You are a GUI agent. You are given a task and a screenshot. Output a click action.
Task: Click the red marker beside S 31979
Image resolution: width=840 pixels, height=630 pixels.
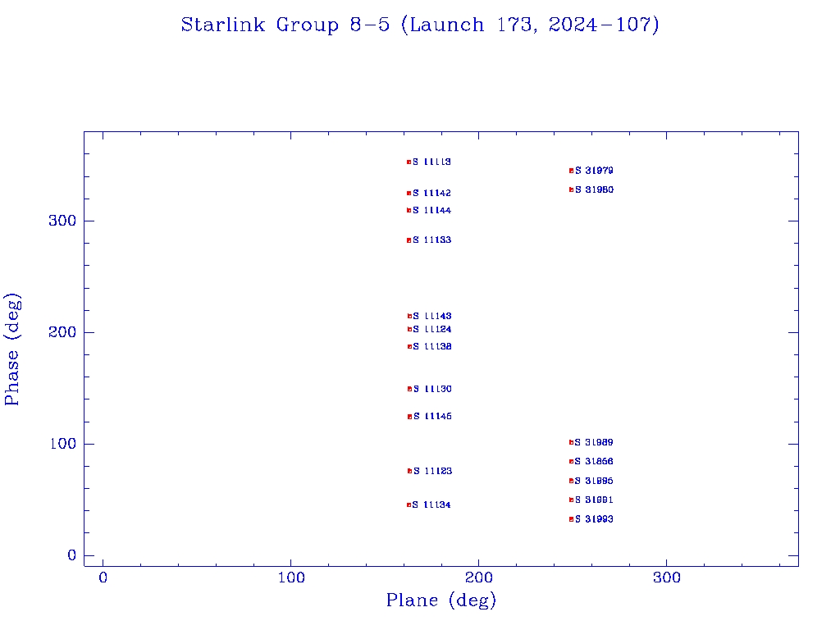(571, 171)
